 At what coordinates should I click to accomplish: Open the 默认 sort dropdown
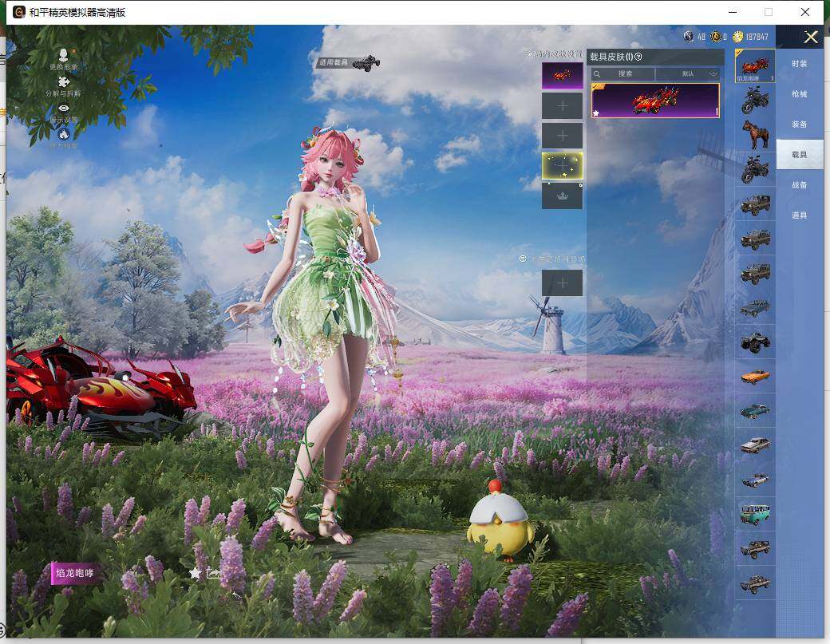(x=687, y=73)
